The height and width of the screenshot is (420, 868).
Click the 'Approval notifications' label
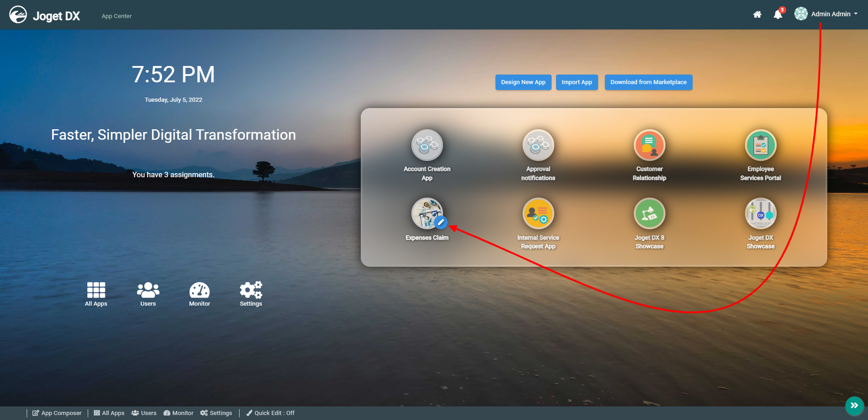pos(538,174)
